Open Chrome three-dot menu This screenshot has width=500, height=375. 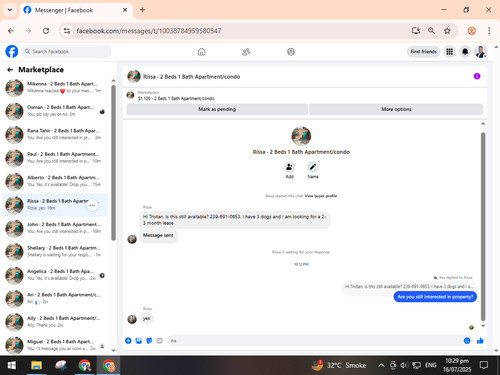pos(489,31)
